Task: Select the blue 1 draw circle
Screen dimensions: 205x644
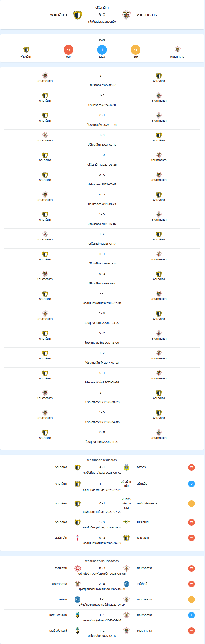Action: (x=102, y=50)
